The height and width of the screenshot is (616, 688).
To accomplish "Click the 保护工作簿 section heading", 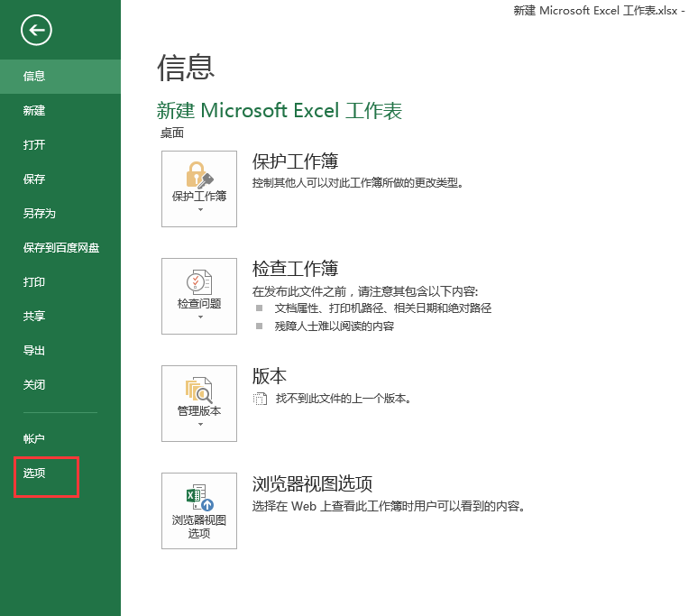I will (295, 161).
